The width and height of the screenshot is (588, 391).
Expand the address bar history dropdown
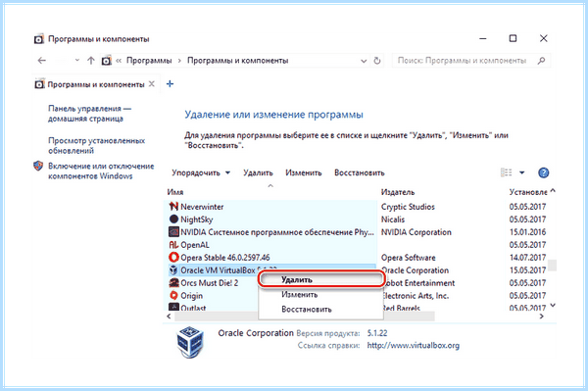point(364,61)
